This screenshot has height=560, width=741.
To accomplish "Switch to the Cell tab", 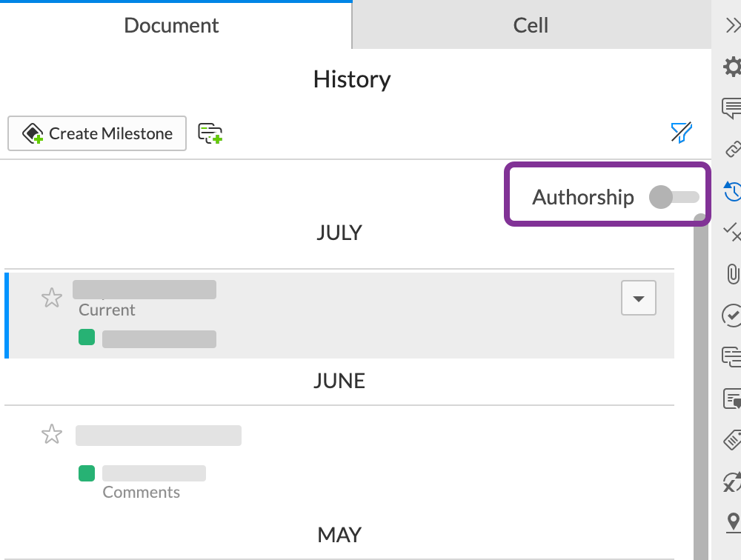I will click(x=531, y=25).
